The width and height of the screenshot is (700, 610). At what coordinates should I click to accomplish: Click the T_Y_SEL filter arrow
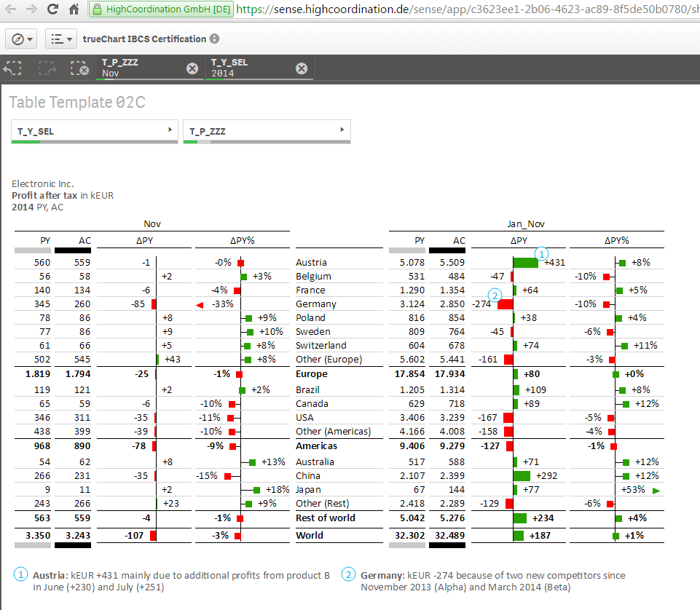point(170,130)
